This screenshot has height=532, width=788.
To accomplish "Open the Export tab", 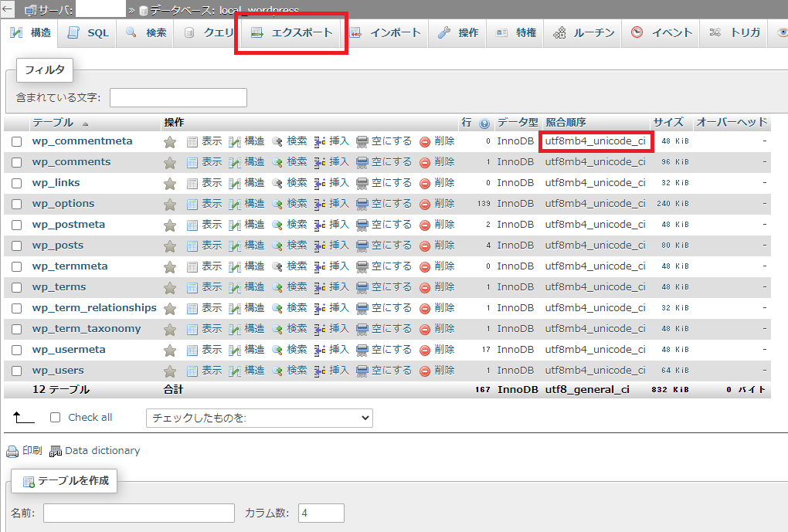I will (292, 32).
